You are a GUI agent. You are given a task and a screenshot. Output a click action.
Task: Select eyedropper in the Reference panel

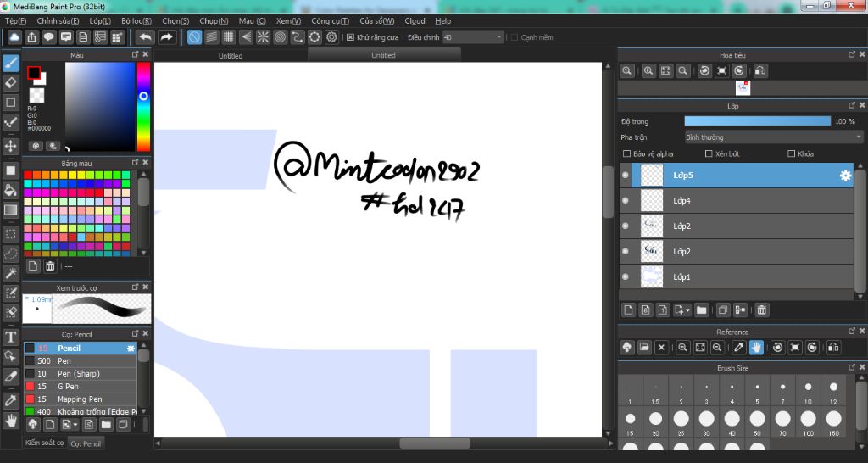click(739, 348)
